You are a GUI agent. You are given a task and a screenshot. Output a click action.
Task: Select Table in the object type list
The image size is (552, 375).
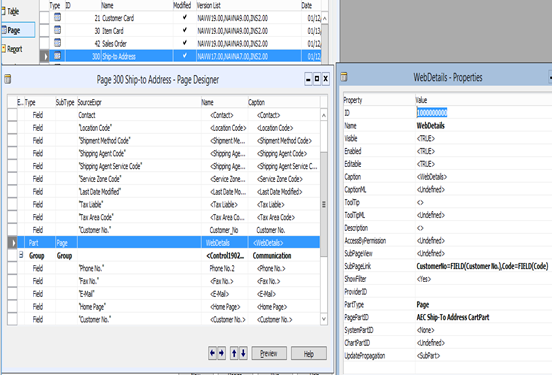pyautogui.click(x=13, y=11)
